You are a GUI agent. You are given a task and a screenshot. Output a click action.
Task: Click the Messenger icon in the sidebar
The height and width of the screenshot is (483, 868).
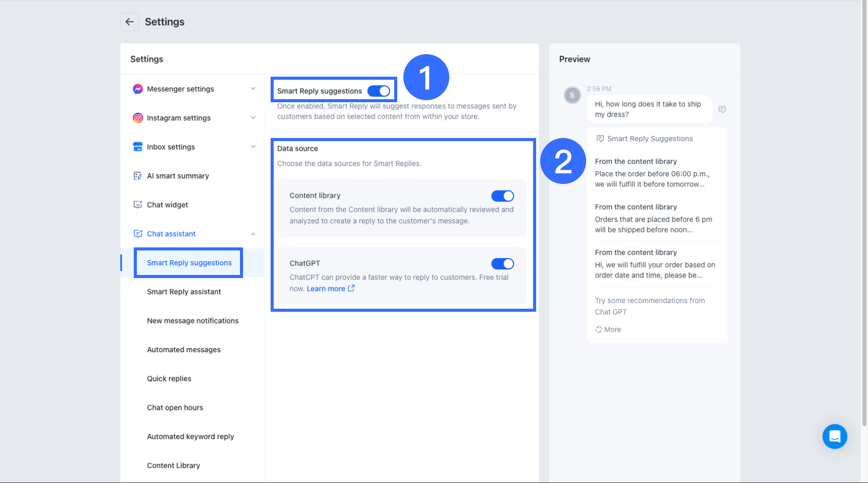[x=137, y=88]
